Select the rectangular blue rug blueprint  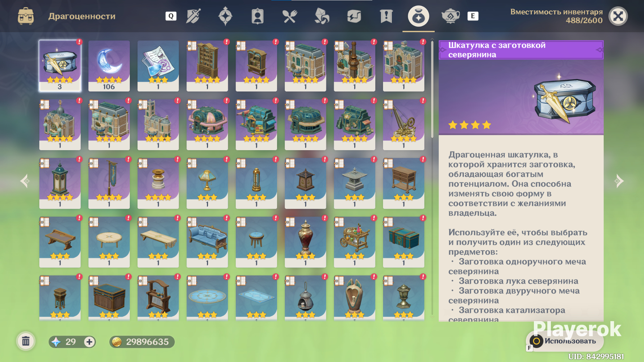256,298
